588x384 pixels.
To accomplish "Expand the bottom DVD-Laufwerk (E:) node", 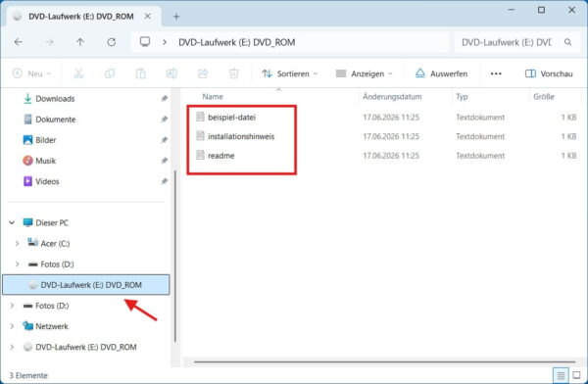I will pos(12,347).
